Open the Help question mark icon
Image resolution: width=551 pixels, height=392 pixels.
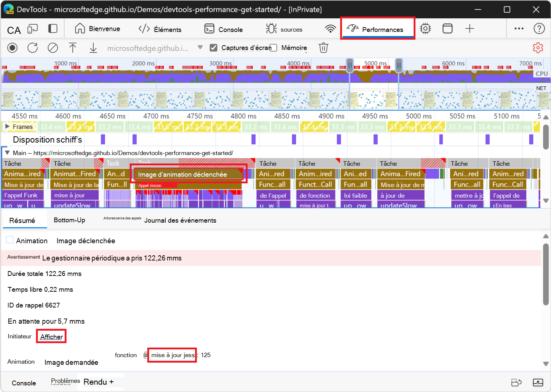(539, 29)
